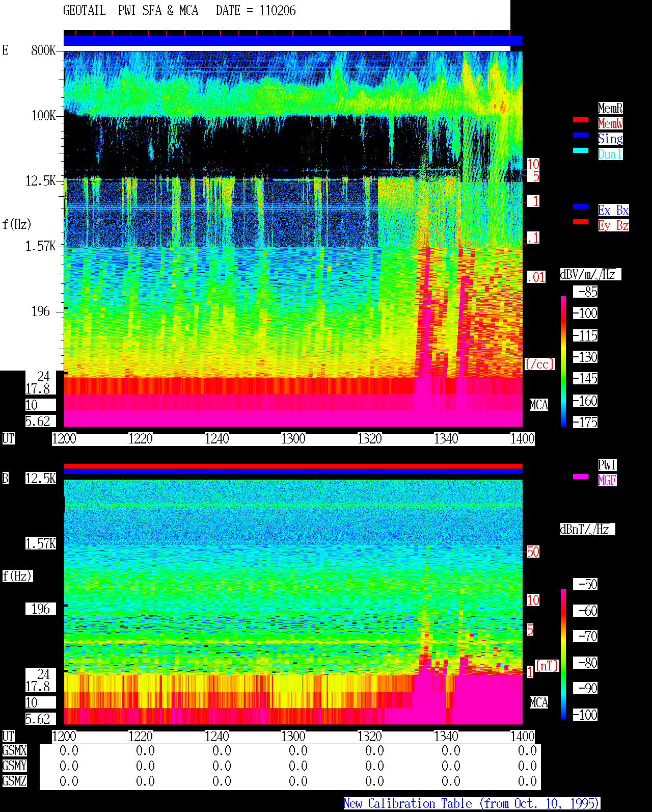Click the -145 color scale value
This screenshot has height=812, width=652.
coord(585,378)
